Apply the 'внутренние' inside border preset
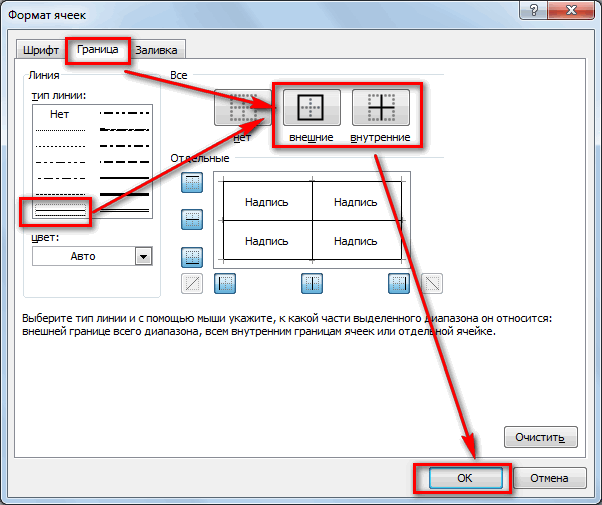 [381, 108]
